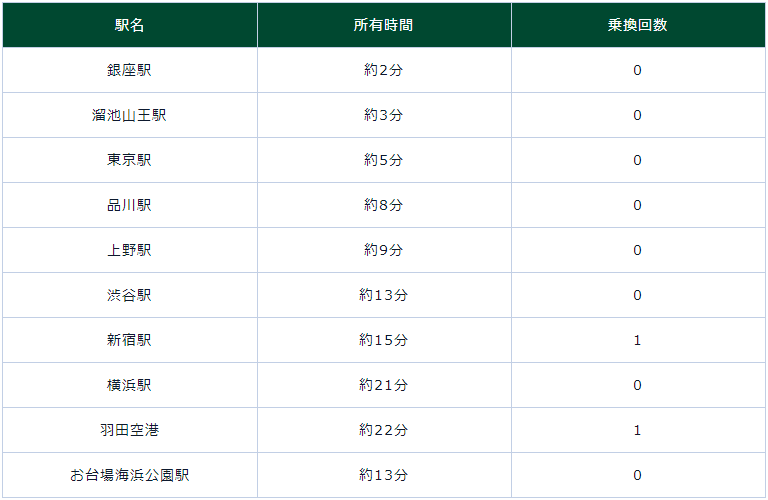
Task: Select the 約5分 time for 東京駅
Action: tap(383, 160)
